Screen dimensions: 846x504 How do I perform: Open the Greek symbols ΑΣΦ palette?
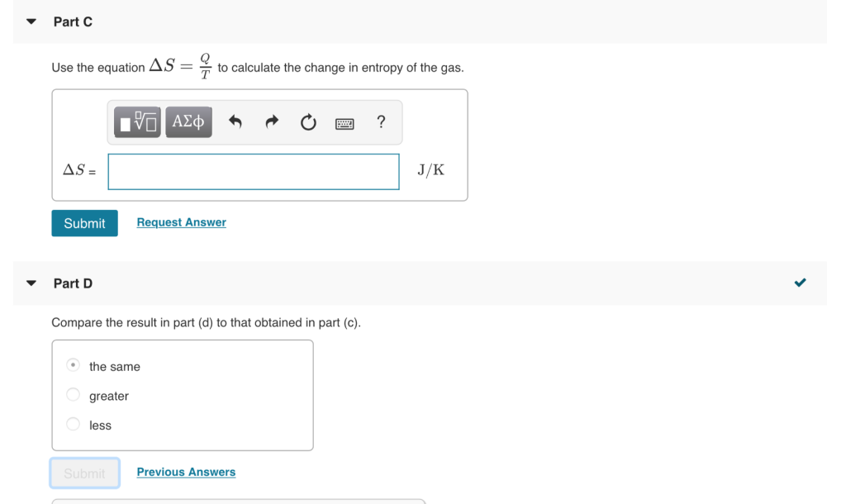tap(188, 122)
